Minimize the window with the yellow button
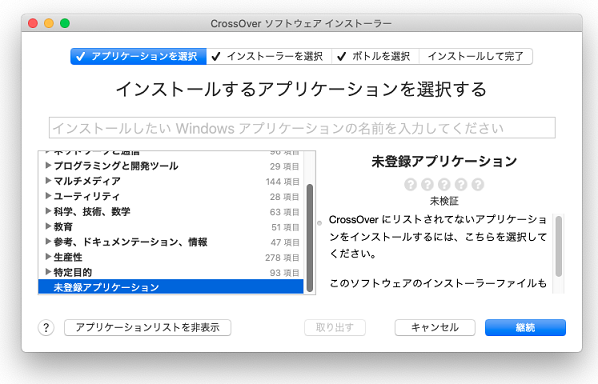The height and width of the screenshot is (384, 598). point(49,23)
